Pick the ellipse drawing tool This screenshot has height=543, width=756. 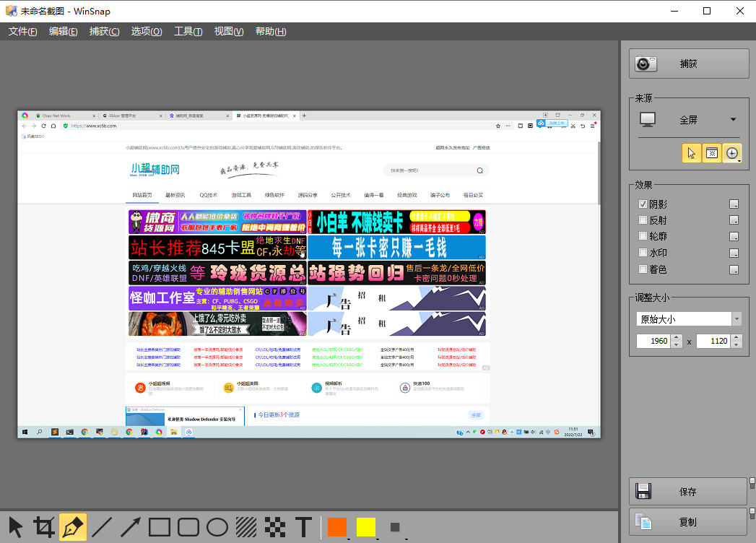click(216, 526)
